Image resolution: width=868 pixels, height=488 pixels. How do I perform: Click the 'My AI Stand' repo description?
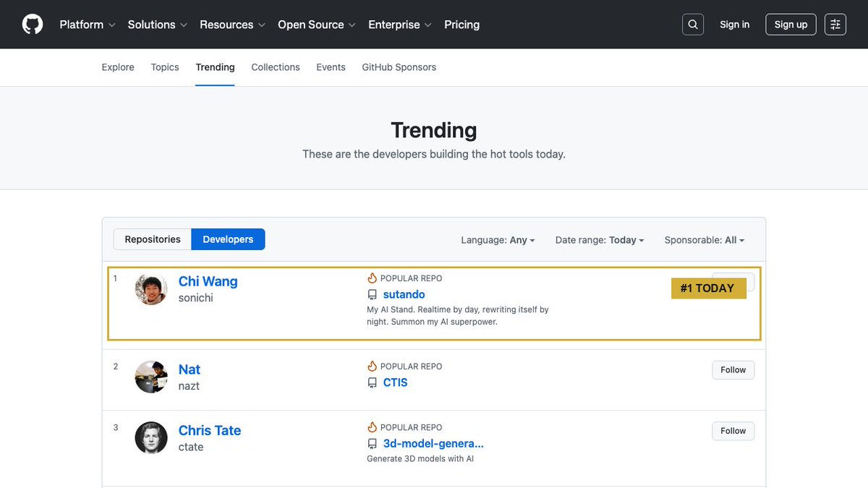tap(458, 316)
